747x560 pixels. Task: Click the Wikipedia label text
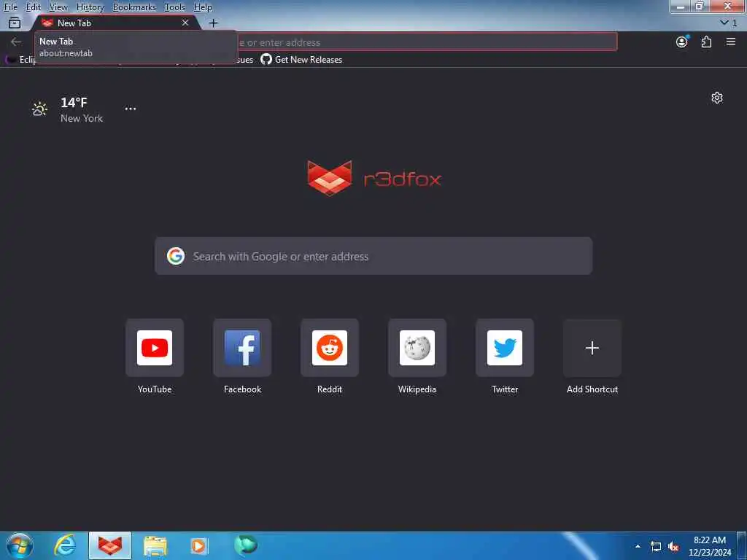(x=417, y=389)
